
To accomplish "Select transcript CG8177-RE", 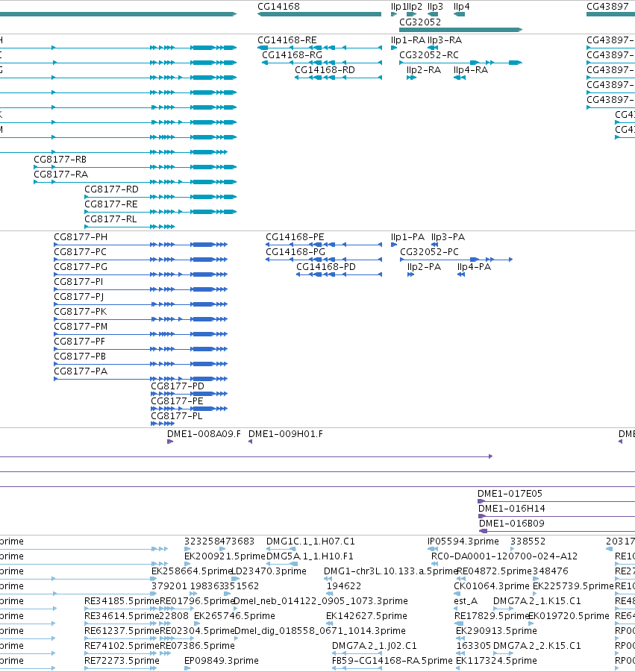I will [x=111, y=204].
